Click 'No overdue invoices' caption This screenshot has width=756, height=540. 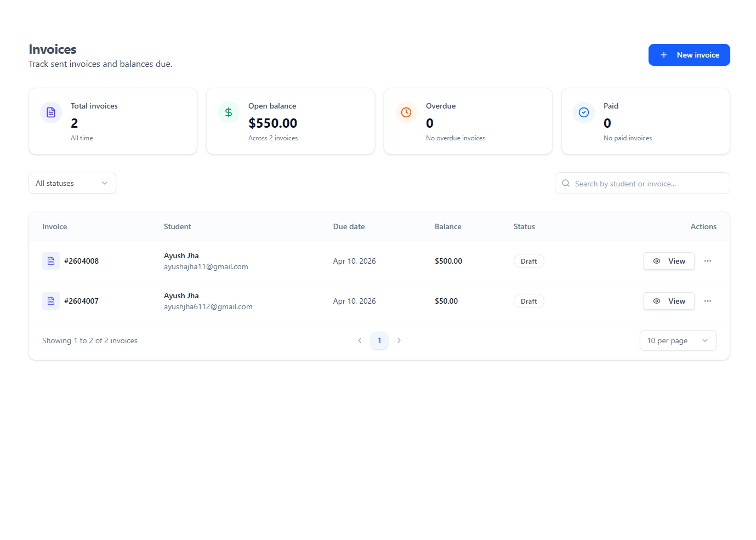pyautogui.click(x=456, y=138)
